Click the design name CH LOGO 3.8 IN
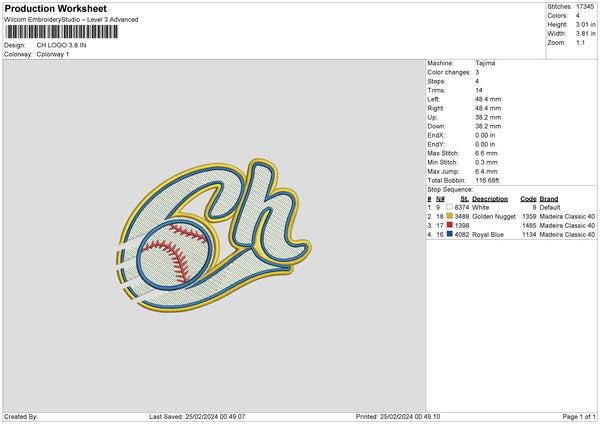The height and width of the screenshot is (424, 600). point(61,45)
